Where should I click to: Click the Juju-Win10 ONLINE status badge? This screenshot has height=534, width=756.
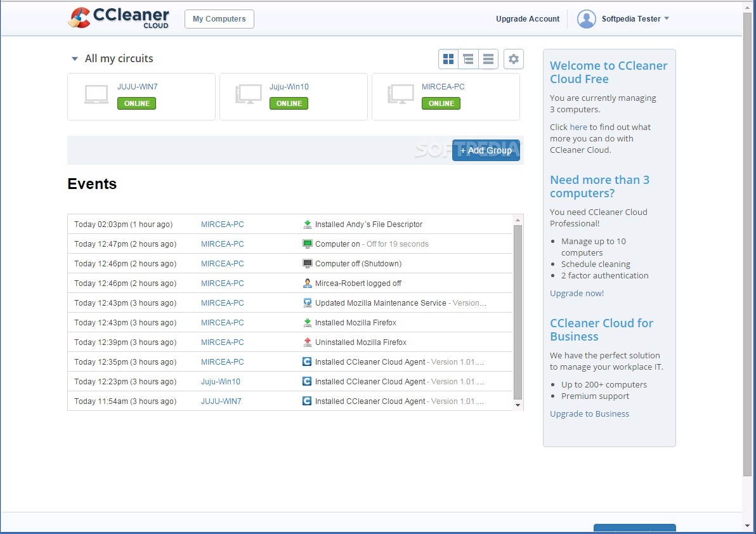pos(289,103)
